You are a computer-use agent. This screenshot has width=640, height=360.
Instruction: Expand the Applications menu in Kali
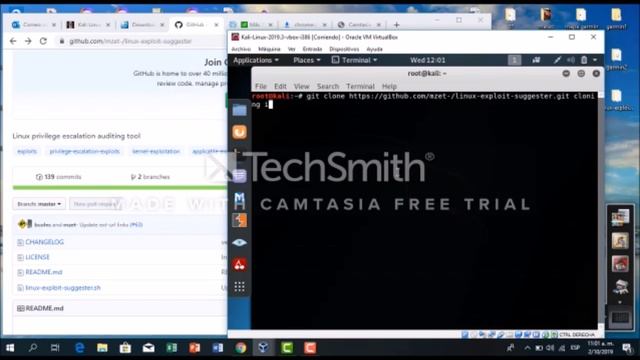pyautogui.click(x=256, y=60)
